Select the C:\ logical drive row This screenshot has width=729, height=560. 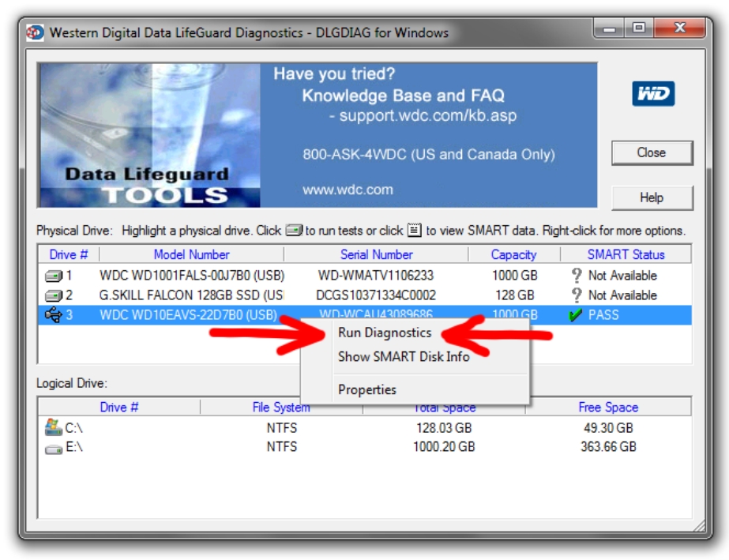pyautogui.click(x=365, y=427)
